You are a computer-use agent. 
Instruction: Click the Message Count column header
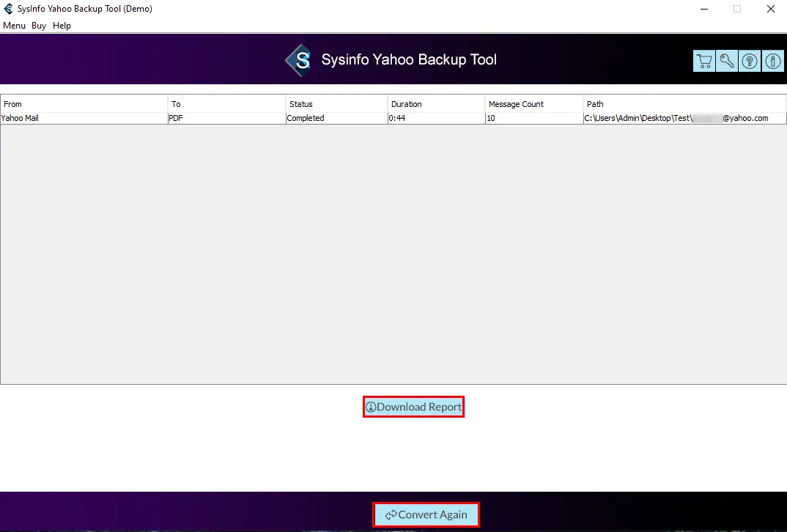(x=533, y=104)
